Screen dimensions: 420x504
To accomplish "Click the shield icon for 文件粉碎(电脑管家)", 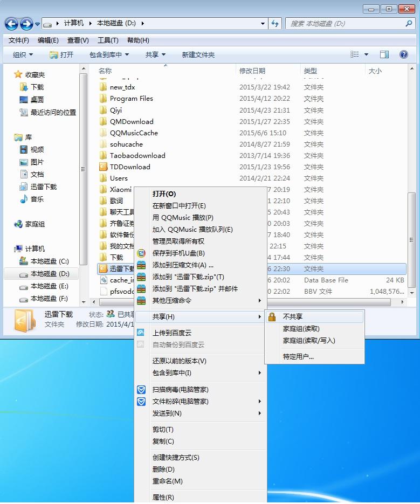I will click(x=141, y=402).
